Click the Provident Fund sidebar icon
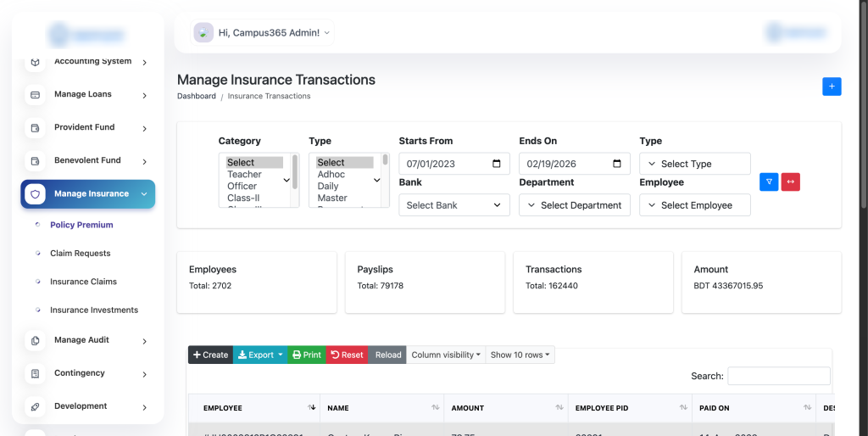 (35, 128)
